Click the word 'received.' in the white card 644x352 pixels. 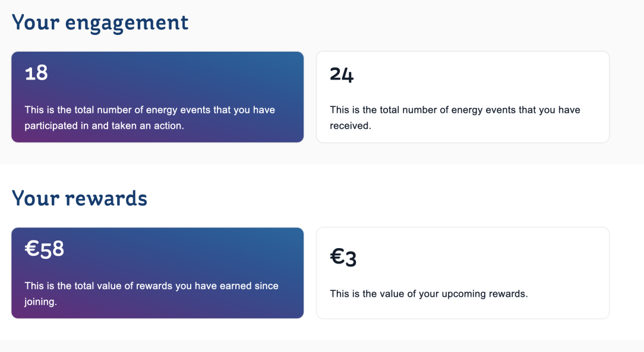tap(351, 125)
